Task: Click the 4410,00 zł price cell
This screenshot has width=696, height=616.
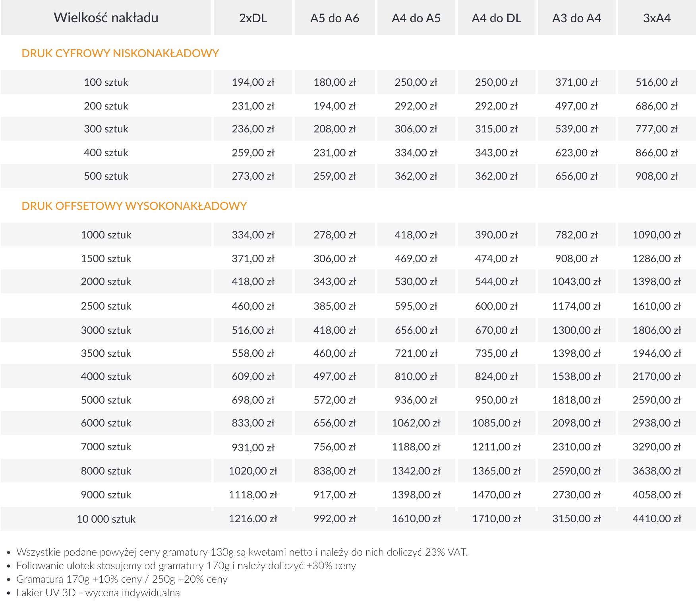Action: 657,519
